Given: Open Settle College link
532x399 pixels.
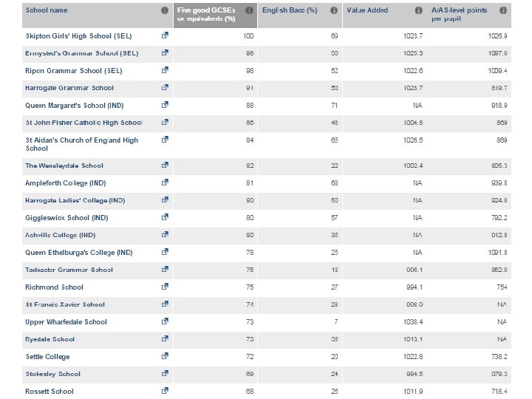Looking at the screenshot, I should (x=47, y=356).
